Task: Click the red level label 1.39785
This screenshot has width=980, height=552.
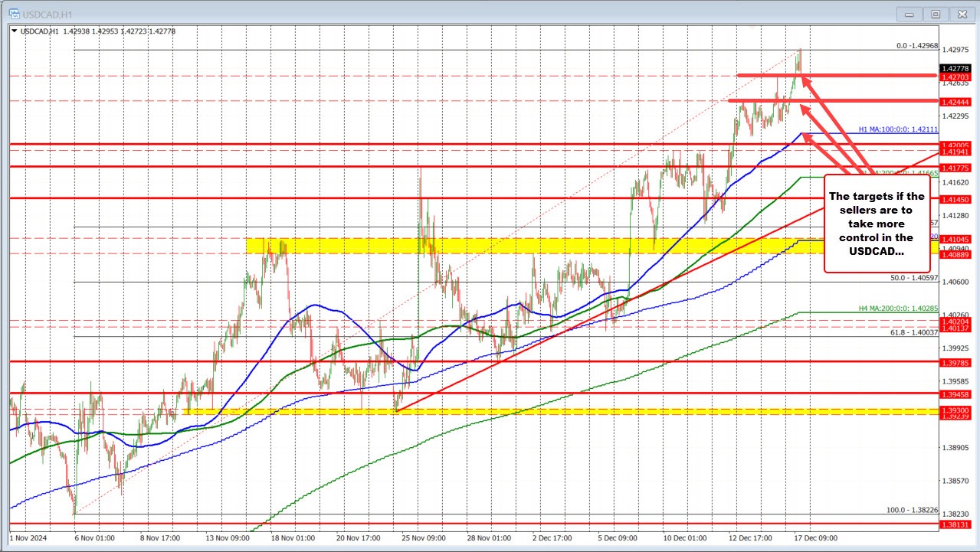Action: [x=957, y=363]
